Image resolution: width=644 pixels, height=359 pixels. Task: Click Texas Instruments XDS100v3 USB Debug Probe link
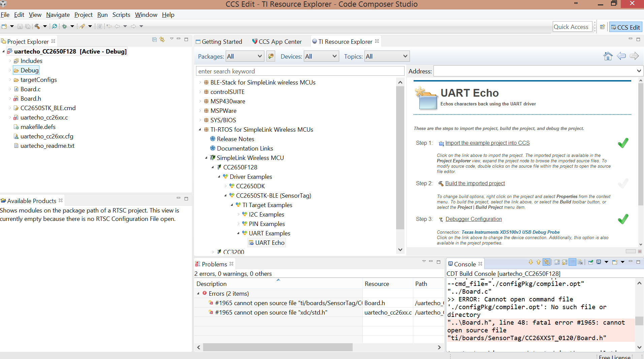[510, 232]
